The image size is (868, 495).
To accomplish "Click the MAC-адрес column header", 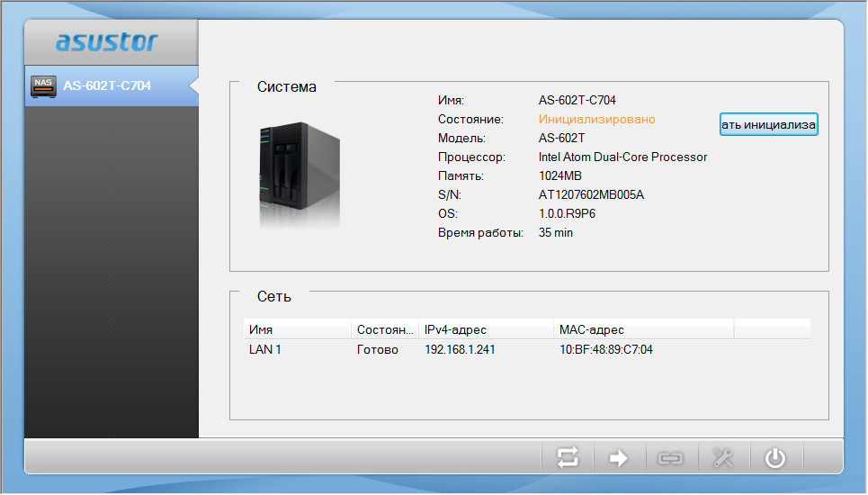I will pyautogui.click(x=591, y=330).
